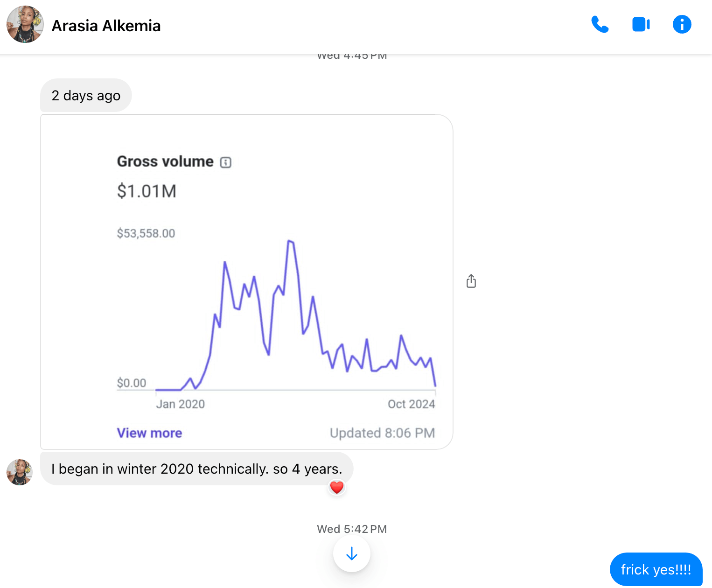Click the info icon next to Gross volume
This screenshot has width=712, height=588.
[226, 161]
